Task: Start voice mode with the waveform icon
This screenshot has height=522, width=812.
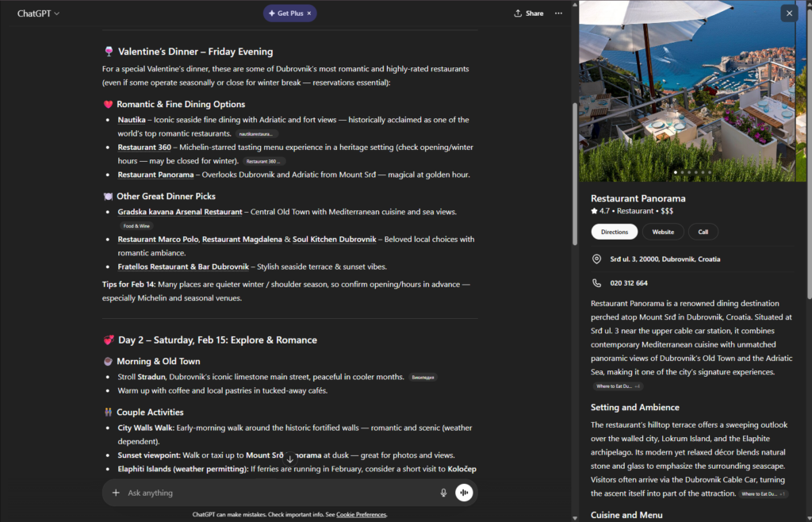Action: click(x=464, y=493)
